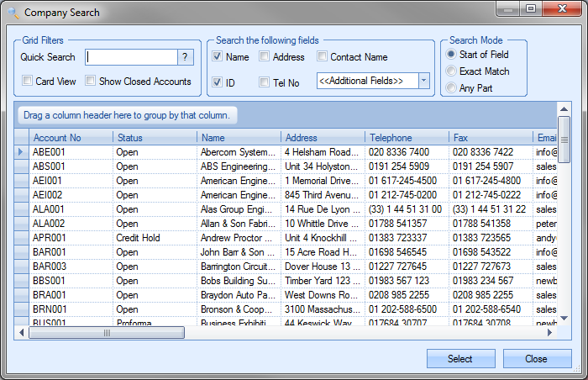Click the row indicator arrow beside ABE001
This screenshot has width=588, height=380.
click(21, 152)
